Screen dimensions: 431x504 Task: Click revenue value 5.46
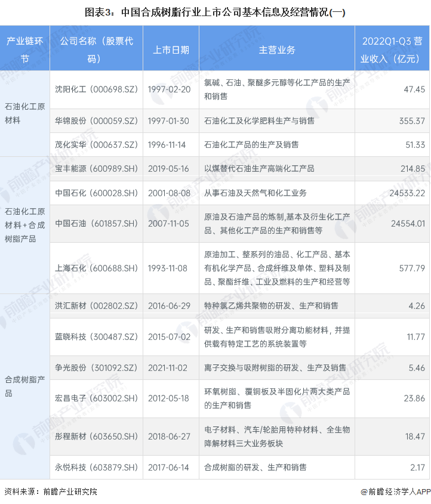pyautogui.click(x=417, y=368)
